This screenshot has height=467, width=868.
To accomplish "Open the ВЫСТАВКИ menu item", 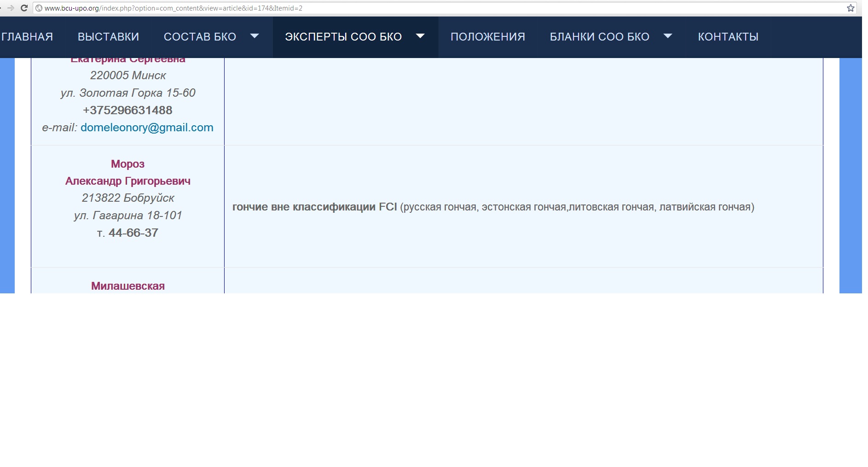I will pyautogui.click(x=108, y=37).
